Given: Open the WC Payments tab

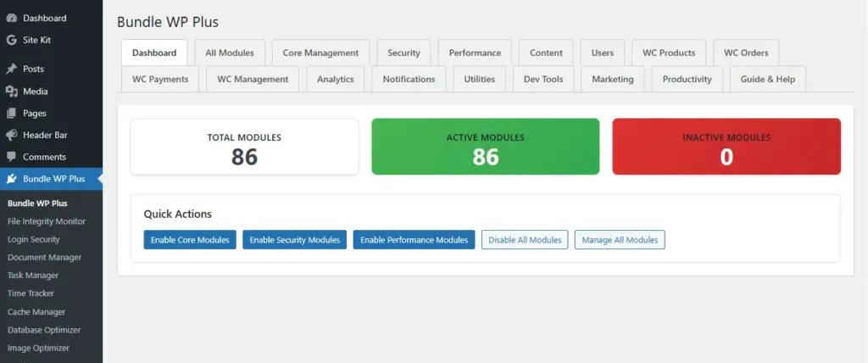Looking at the screenshot, I should point(160,79).
